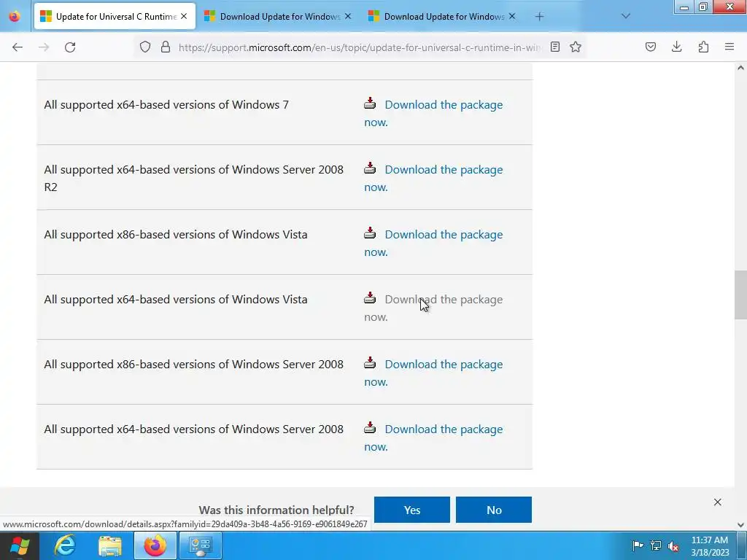This screenshot has width=747, height=560.
Task: Dismiss the feedback banner with X
Action: tap(718, 502)
